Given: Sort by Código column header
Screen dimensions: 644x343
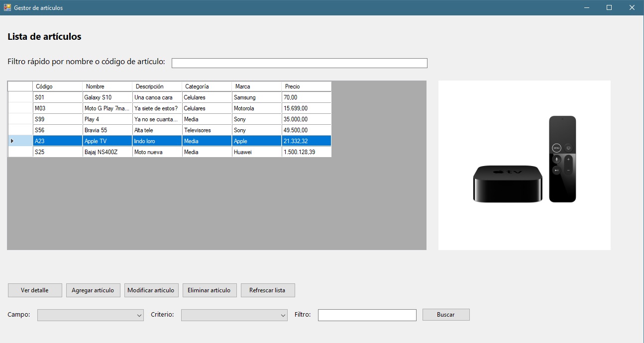Looking at the screenshot, I should (x=58, y=86).
